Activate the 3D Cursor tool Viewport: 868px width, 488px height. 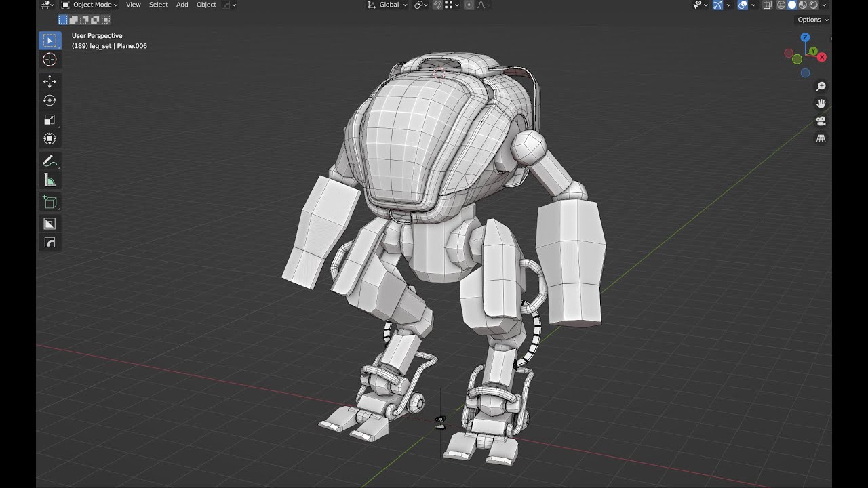50,60
